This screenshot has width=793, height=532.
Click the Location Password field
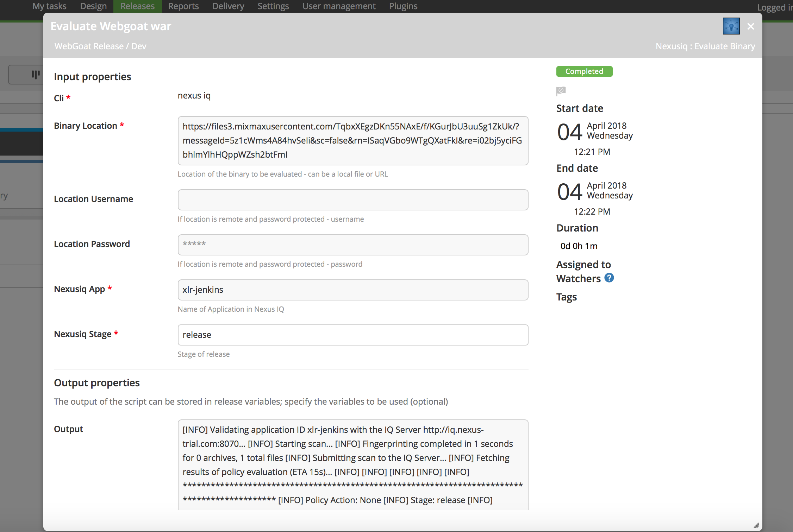click(353, 245)
